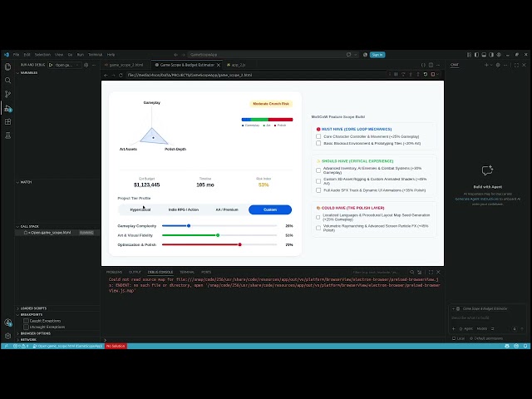Viewport: 532px width, 399px height.
Task: Start debugging with the green play icon
Action: click(51, 65)
